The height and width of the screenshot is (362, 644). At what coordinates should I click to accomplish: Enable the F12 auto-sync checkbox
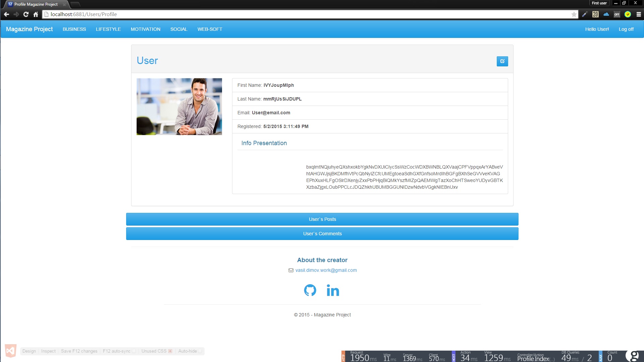[x=134, y=351]
